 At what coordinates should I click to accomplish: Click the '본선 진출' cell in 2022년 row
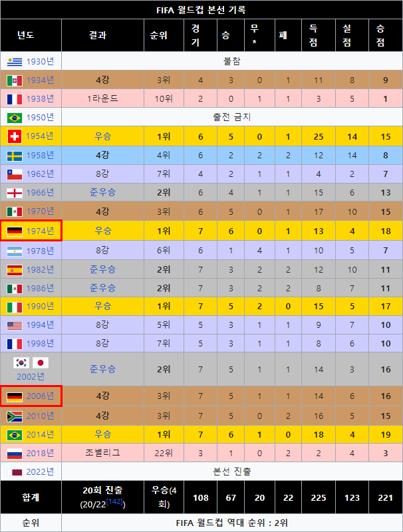point(232,471)
